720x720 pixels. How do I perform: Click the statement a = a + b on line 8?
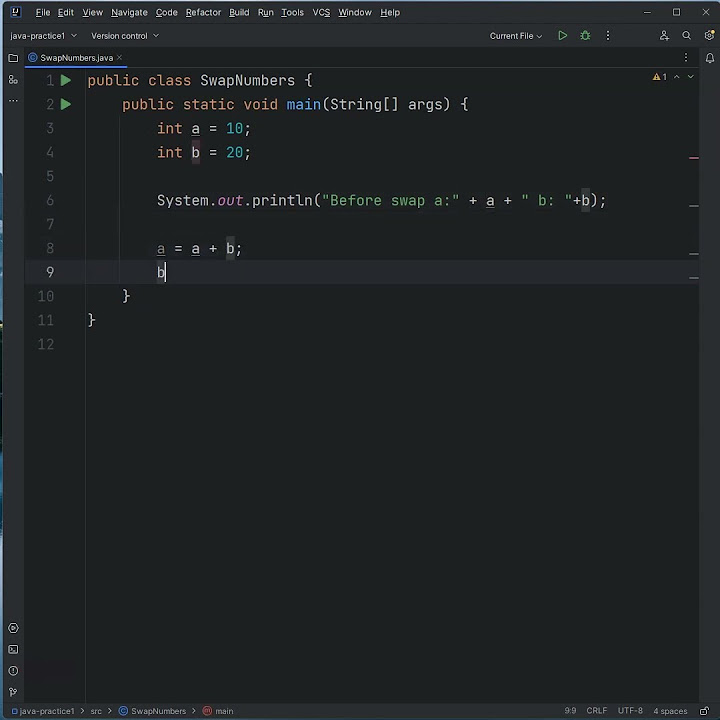click(199, 248)
